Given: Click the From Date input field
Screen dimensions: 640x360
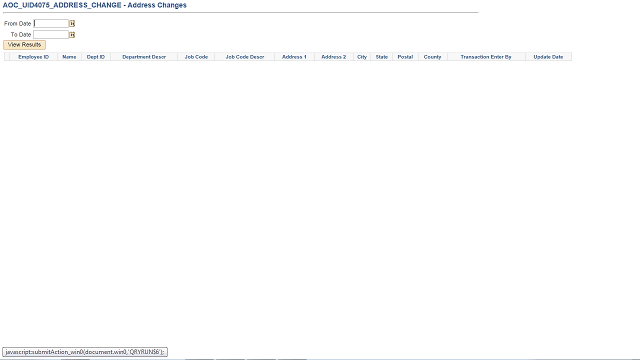Looking at the screenshot, I should tap(51, 24).
